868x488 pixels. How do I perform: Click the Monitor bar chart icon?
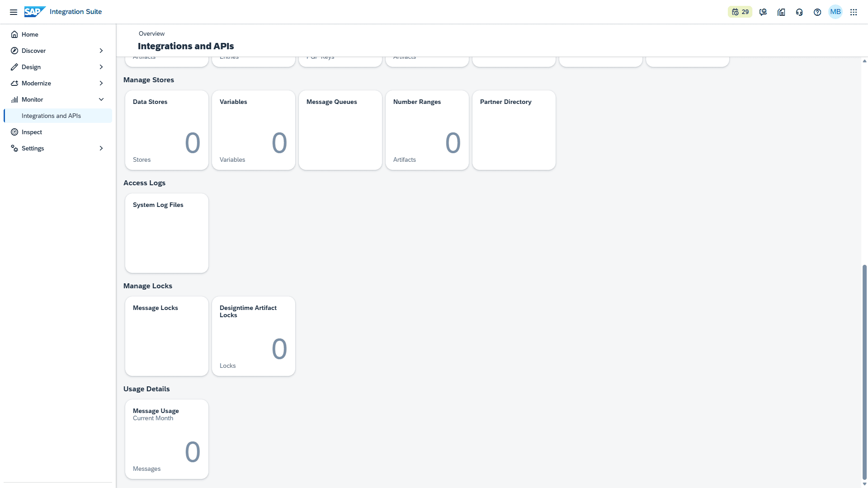pyautogui.click(x=14, y=99)
